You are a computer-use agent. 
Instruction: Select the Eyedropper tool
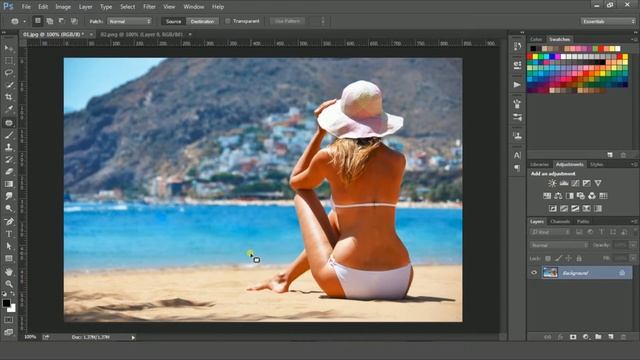tap(9, 109)
